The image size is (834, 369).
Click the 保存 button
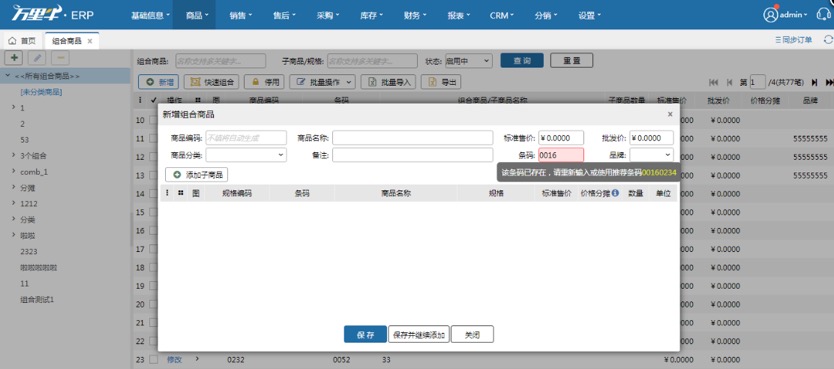[365, 334]
